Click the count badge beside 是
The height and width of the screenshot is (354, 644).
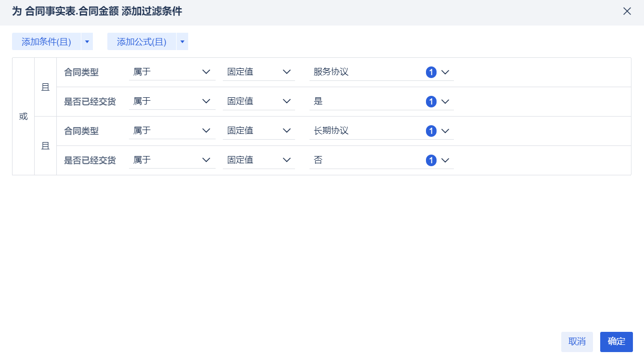tap(431, 102)
